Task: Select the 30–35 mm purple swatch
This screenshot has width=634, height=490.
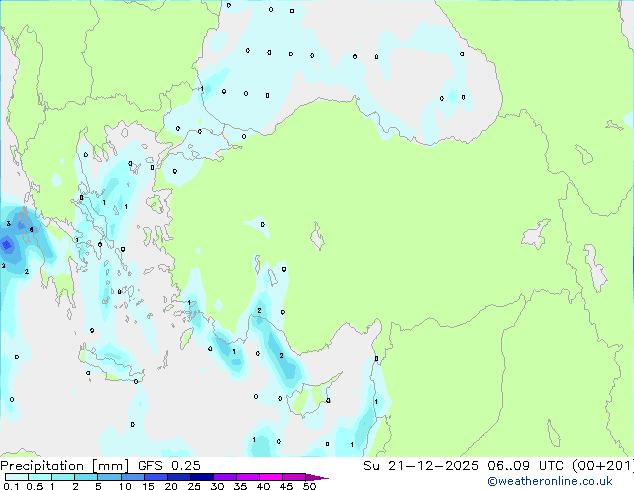Action: pyautogui.click(x=224, y=477)
